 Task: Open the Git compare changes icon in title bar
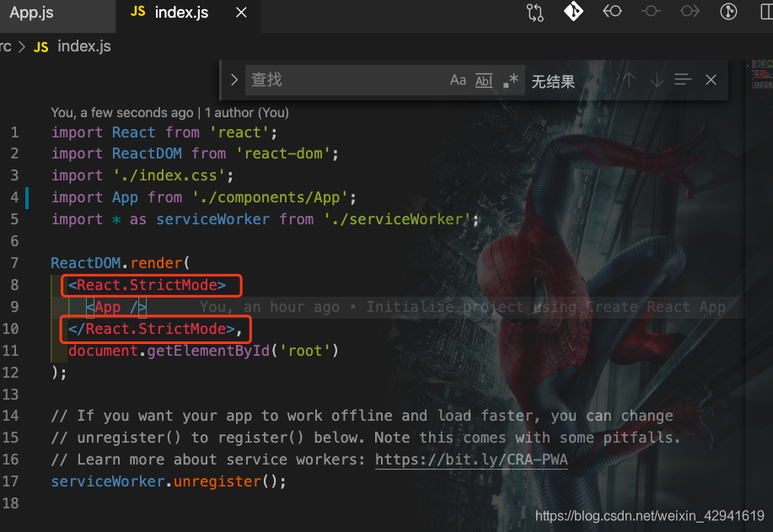(534, 12)
